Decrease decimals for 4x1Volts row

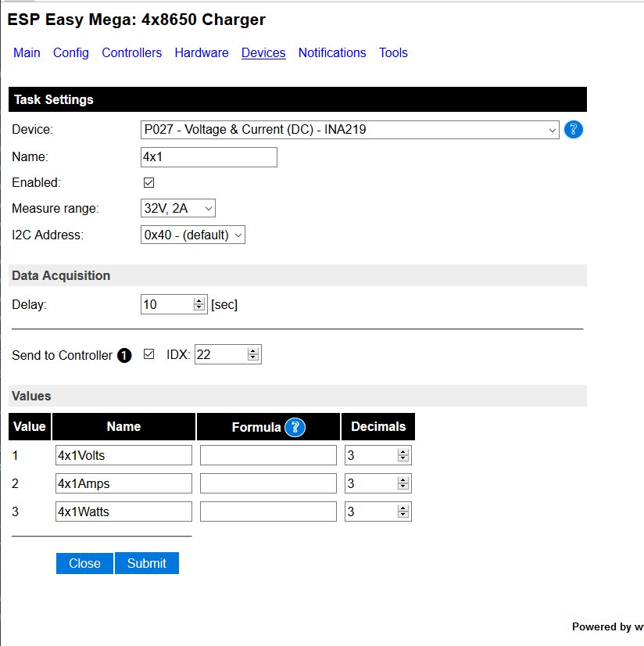pos(403,459)
